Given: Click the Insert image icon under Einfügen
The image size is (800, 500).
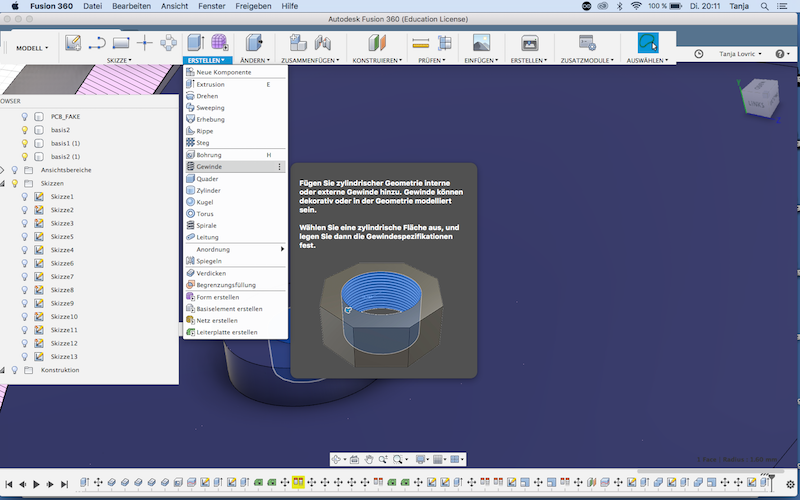Looking at the screenshot, I should click(x=481, y=43).
